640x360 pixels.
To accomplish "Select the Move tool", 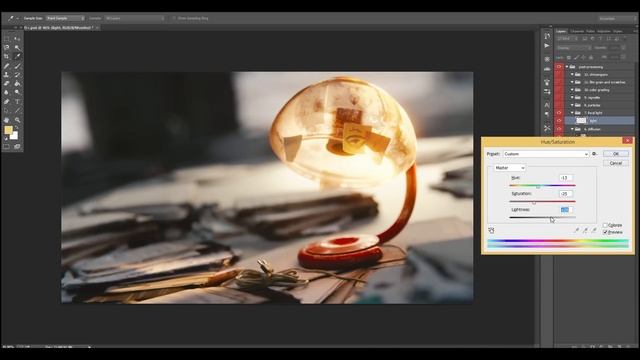I will 17,39.
